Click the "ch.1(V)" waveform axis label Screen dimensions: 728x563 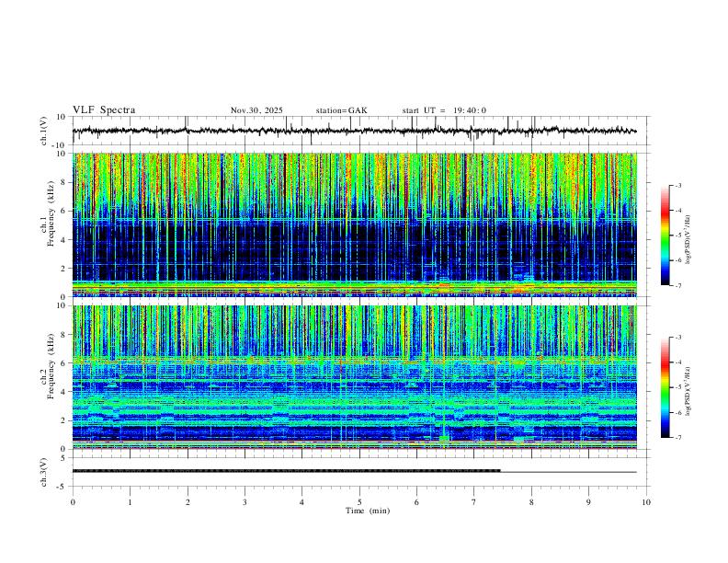click(44, 131)
